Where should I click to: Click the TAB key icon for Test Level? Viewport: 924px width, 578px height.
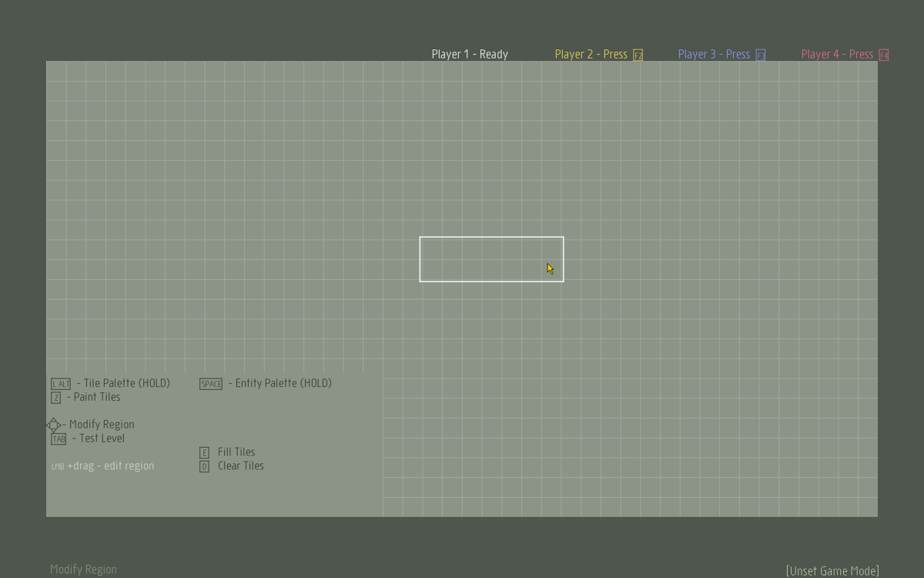tap(59, 439)
